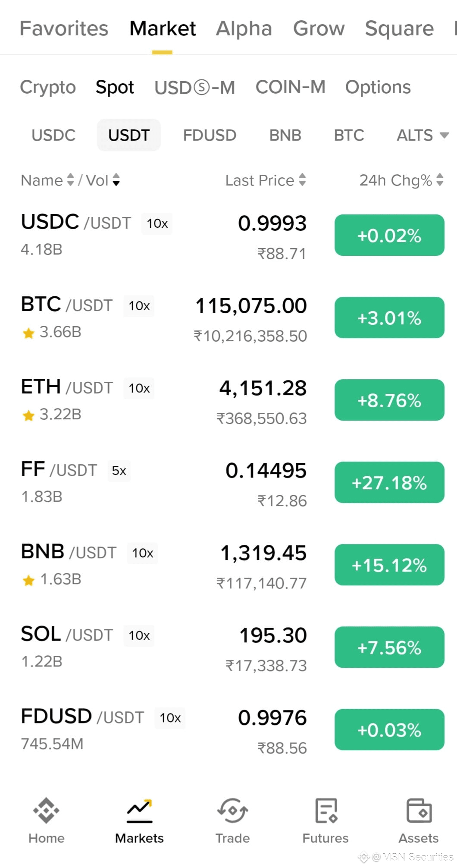Tap the +27.18% change badge for FF
Image resolution: width=457 pixels, height=868 pixels.
pyautogui.click(x=389, y=482)
